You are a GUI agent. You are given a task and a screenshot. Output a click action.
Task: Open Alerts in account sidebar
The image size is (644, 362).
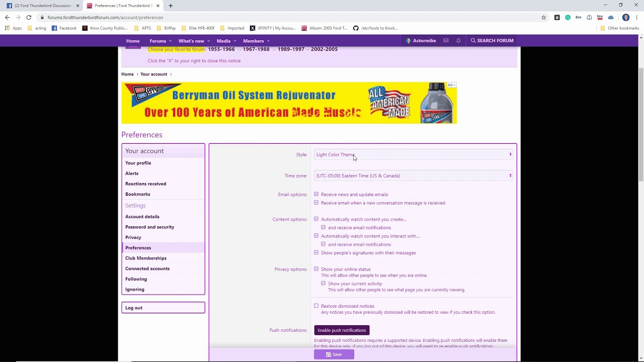pos(132,173)
